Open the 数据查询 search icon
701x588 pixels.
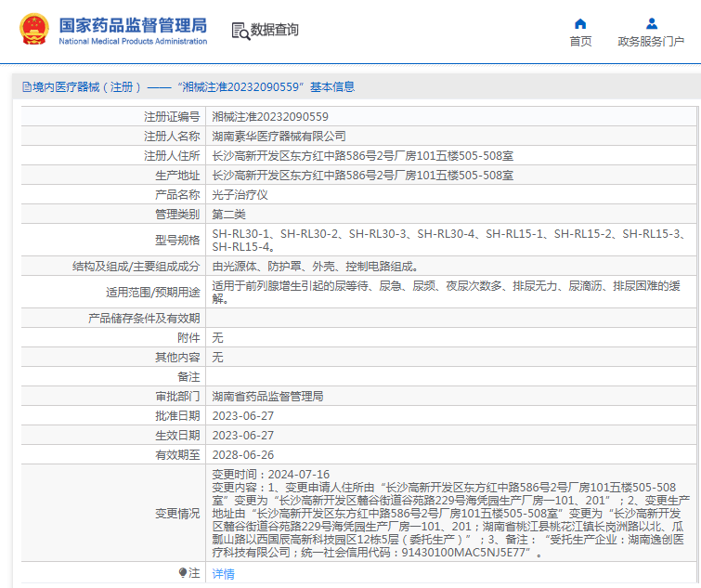(240, 31)
